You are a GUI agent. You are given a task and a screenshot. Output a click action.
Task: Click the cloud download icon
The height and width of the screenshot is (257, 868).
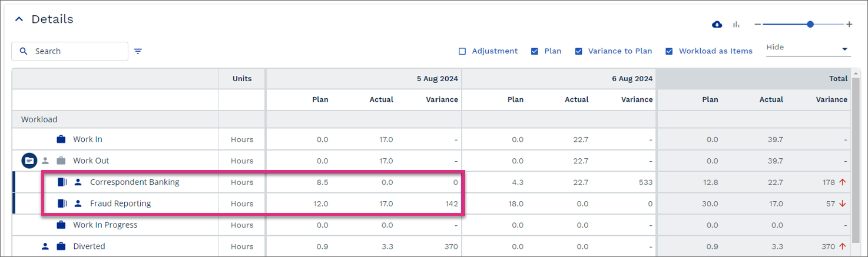click(717, 24)
